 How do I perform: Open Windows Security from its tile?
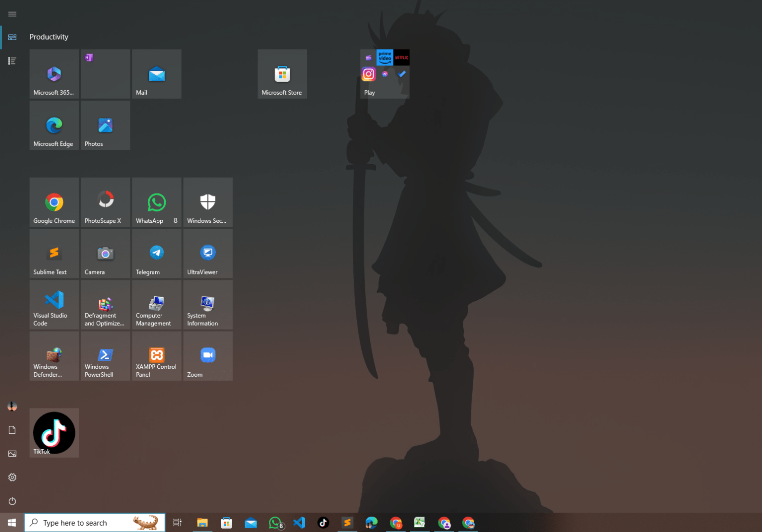207,202
